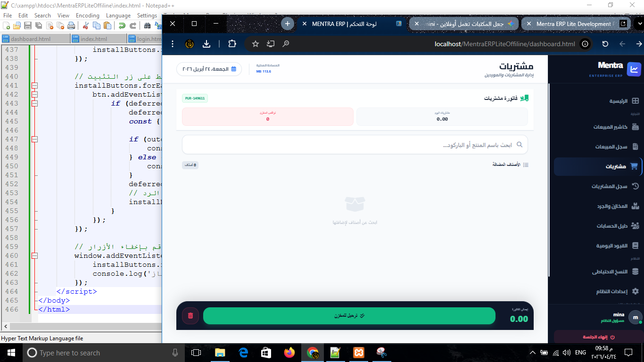
Task: Switch to dashboard.html tab in Notepad++
Action: coord(35,39)
